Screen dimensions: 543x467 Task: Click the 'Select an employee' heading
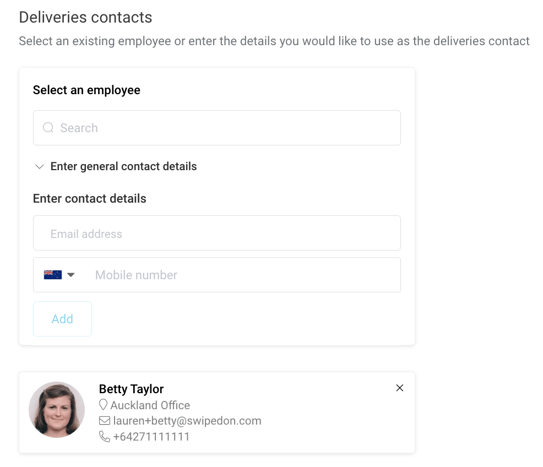point(87,90)
